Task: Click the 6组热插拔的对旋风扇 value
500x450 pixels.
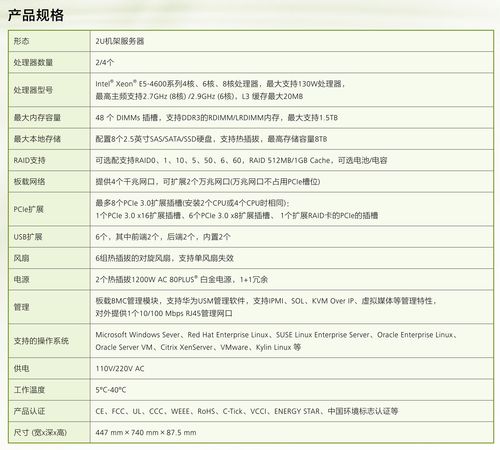Action: 165,258
